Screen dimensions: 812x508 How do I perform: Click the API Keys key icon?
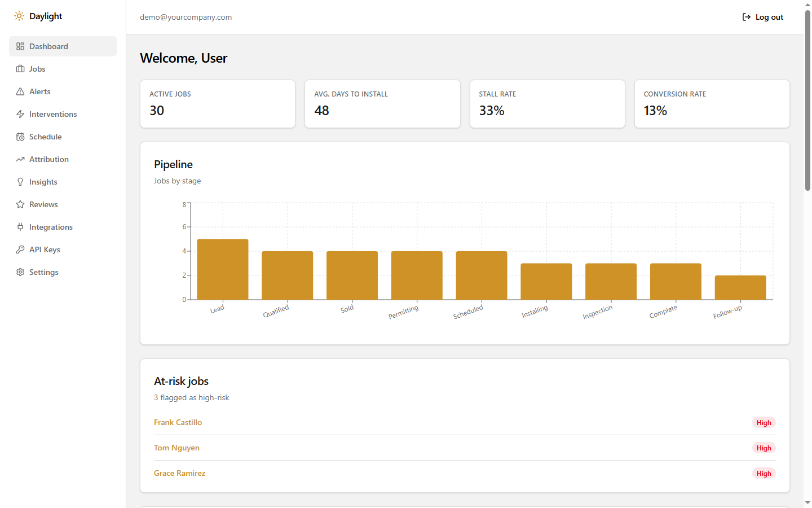(20, 249)
